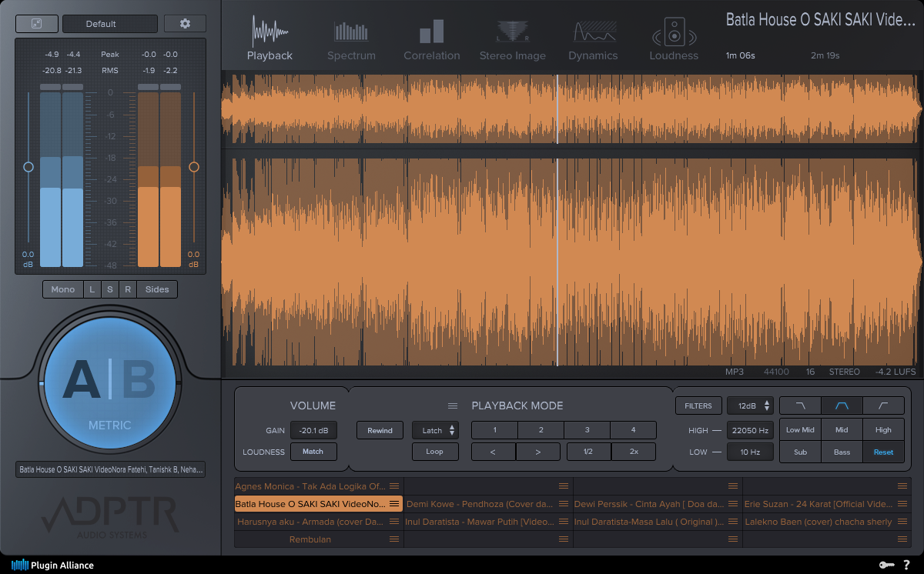Open the Default preset dropdown
Viewport: 924px width, 574px height.
point(109,23)
